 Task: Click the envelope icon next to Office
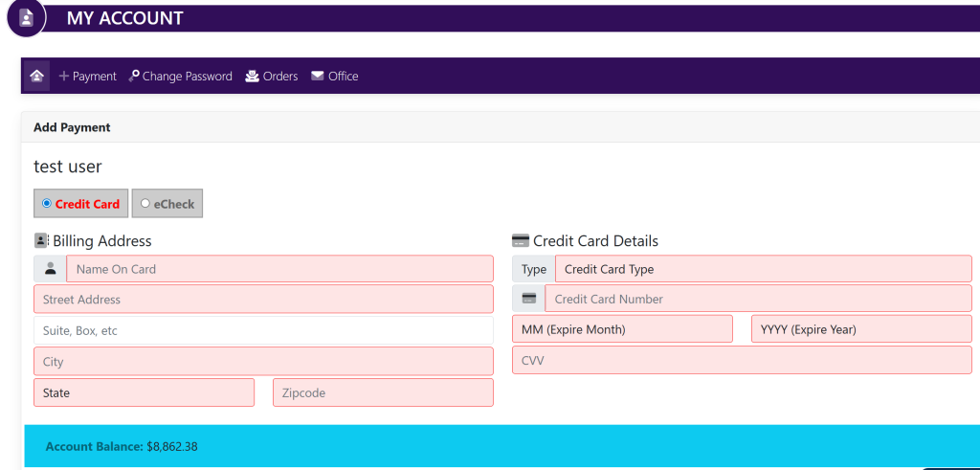[318, 77]
